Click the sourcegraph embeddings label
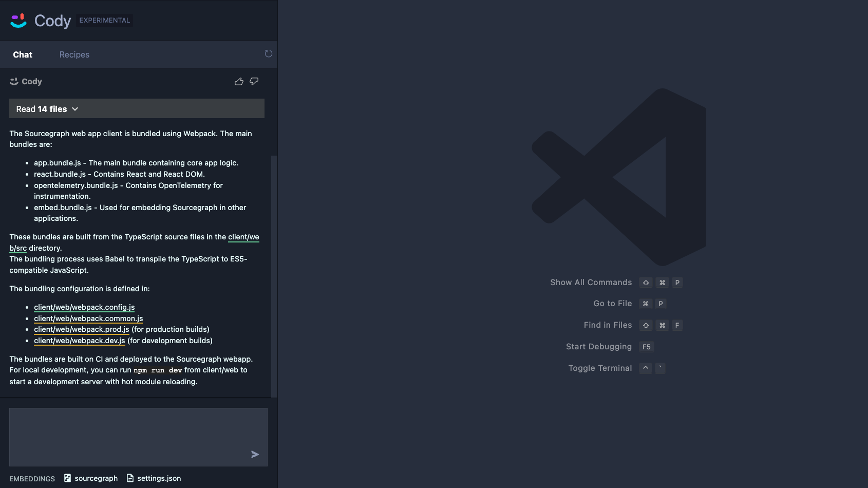 pos(96,478)
